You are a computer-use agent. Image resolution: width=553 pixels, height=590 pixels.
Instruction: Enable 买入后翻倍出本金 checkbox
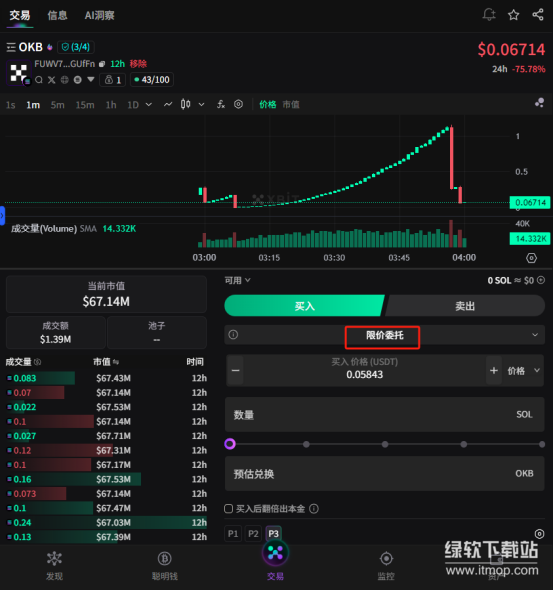click(x=228, y=509)
